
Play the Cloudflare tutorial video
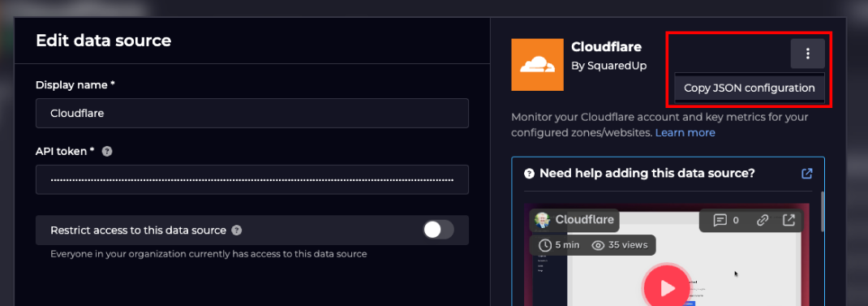[x=667, y=288]
